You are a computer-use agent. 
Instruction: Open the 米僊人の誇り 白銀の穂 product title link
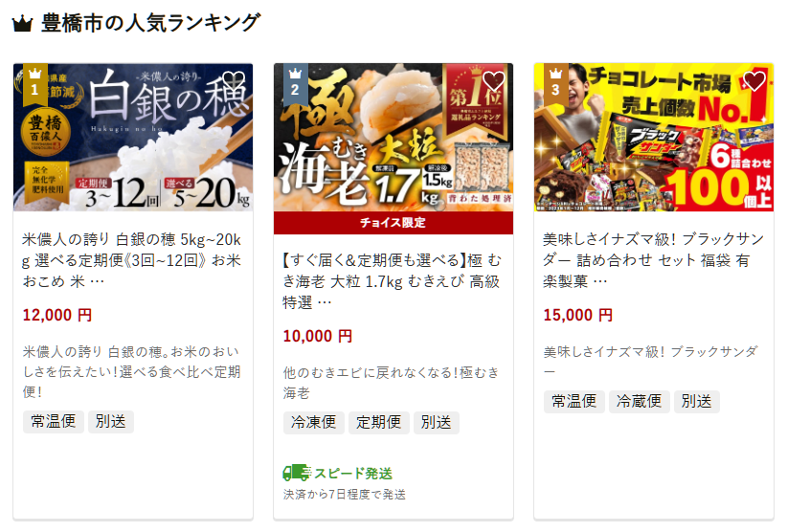pyautogui.click(x=131, y=260)
